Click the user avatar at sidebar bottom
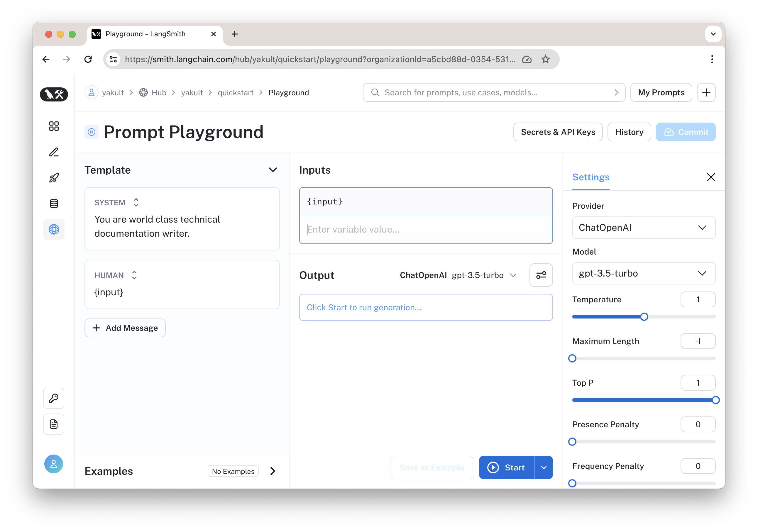 click(x=54, y=464)
